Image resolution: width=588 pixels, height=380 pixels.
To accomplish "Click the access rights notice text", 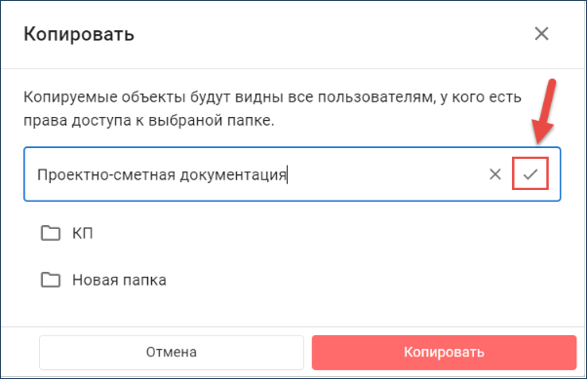I will (x=272, y=109).
